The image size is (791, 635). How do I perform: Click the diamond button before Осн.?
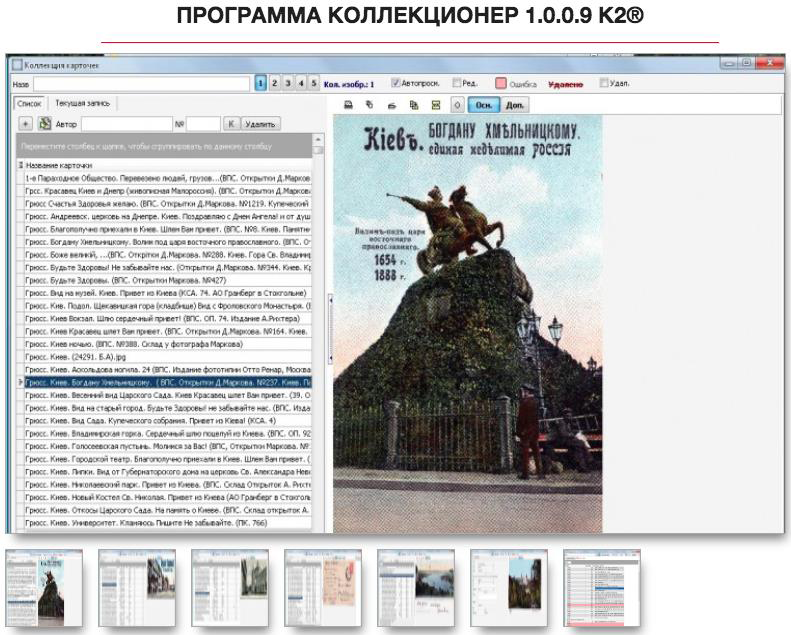tap(458, 105)
